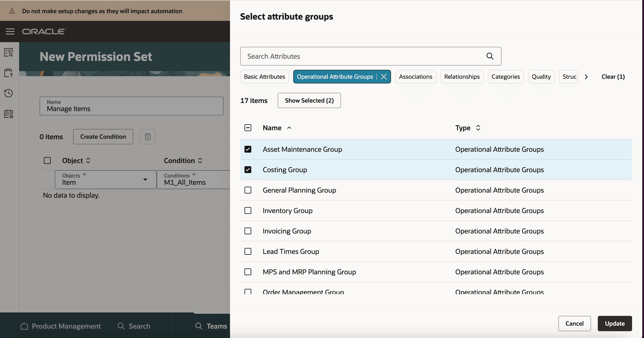
Task: Toggle the select-all attribute groups checkbox
Action: pos(248,128)
